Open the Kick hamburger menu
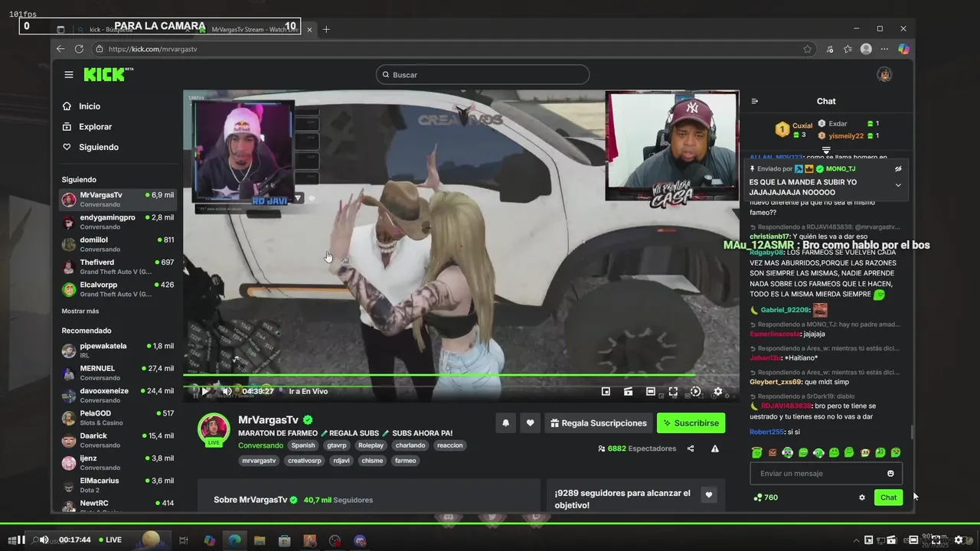This screenshot has height=551, width=980. click(69, 75)
